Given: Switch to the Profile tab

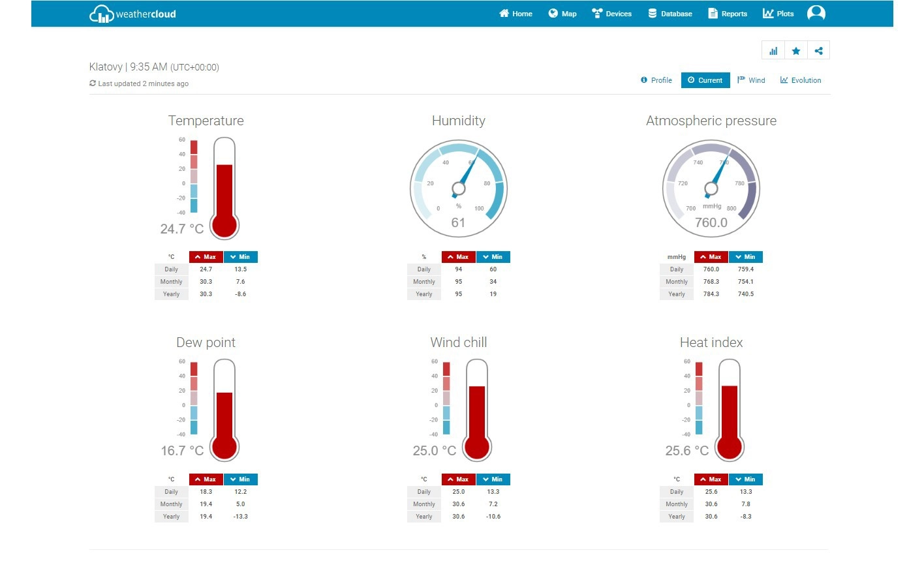Looking at the screenshot, I should point(656,80).
